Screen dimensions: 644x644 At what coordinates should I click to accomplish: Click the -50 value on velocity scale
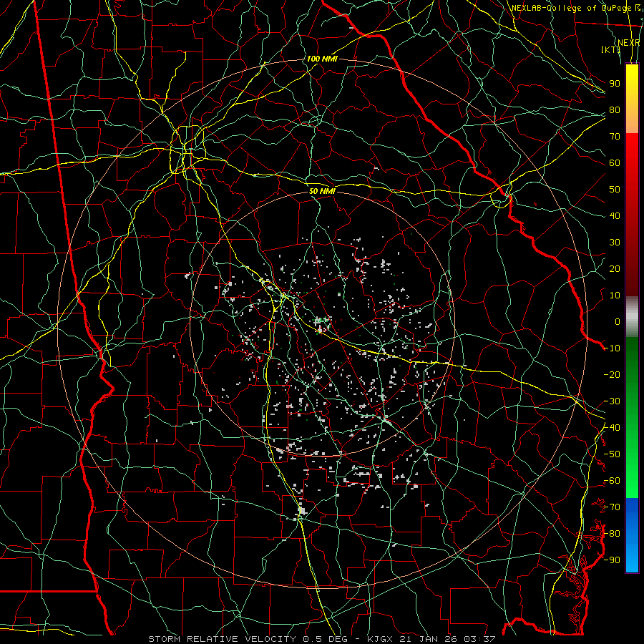612,454
